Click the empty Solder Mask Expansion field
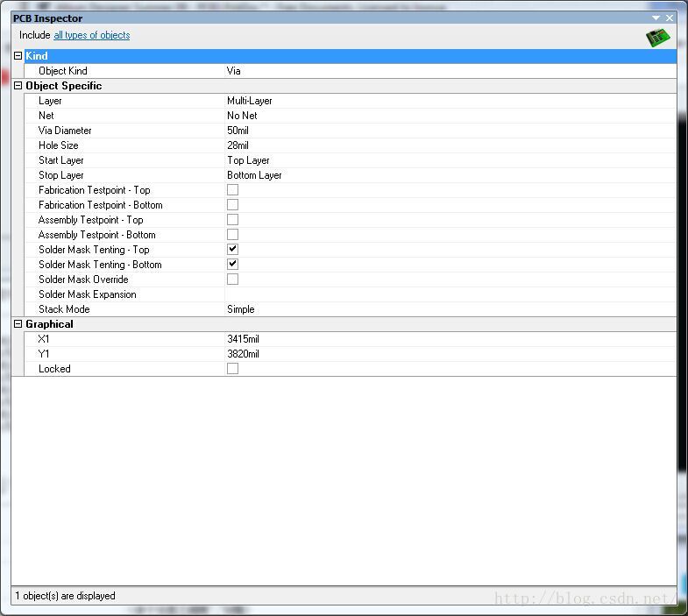 point(450,294)
